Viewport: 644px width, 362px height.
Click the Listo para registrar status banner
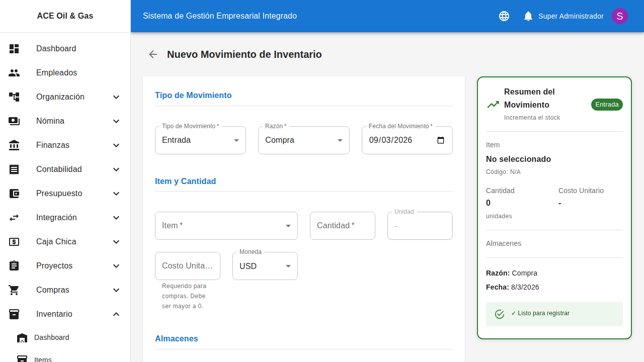pos(554,314)
